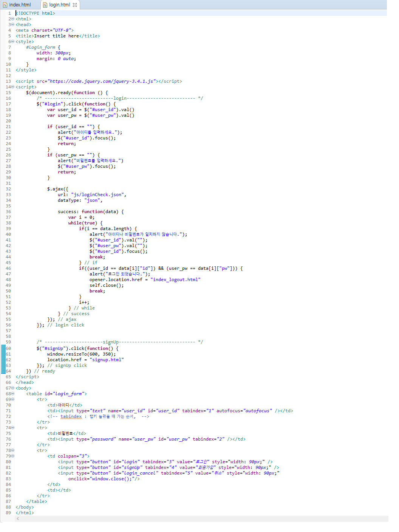The image size is (399, 532).
Task: Click the url "js/loginCheck.json" line
Action: pos(92,195)
